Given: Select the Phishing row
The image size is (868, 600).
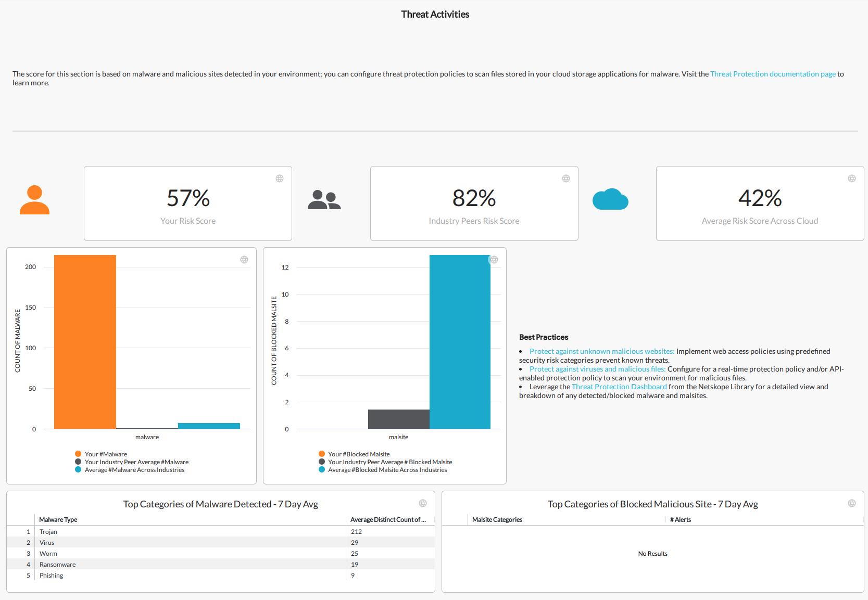Looking at the screenshot, I should click(221, 575).
